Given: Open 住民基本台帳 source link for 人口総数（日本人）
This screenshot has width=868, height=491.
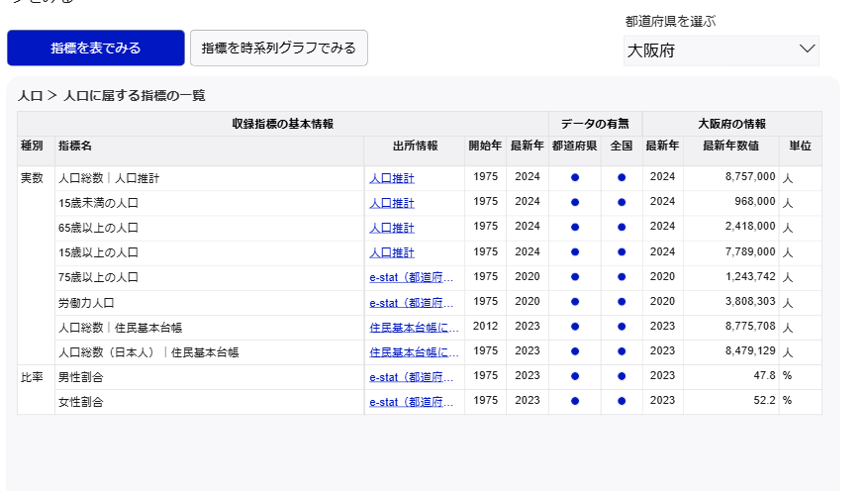Looking at the screenshot, I should pyautogui.click(x=414, y=352).
